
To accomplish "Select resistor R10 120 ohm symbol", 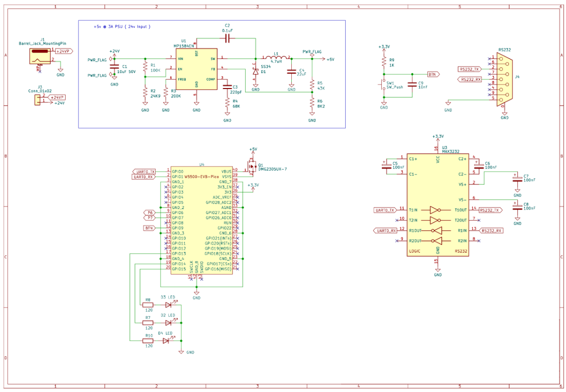I will pos(148,341).
